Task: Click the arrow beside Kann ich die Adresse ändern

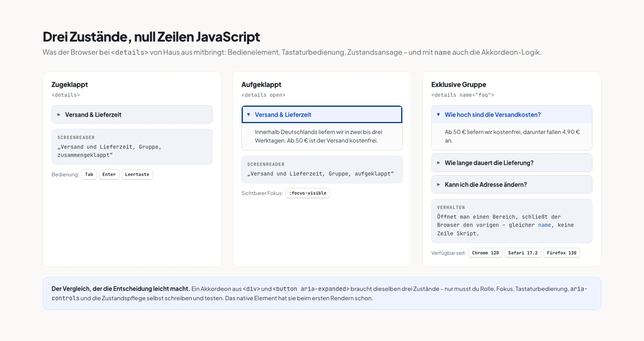Action: (x=438, y=184)
